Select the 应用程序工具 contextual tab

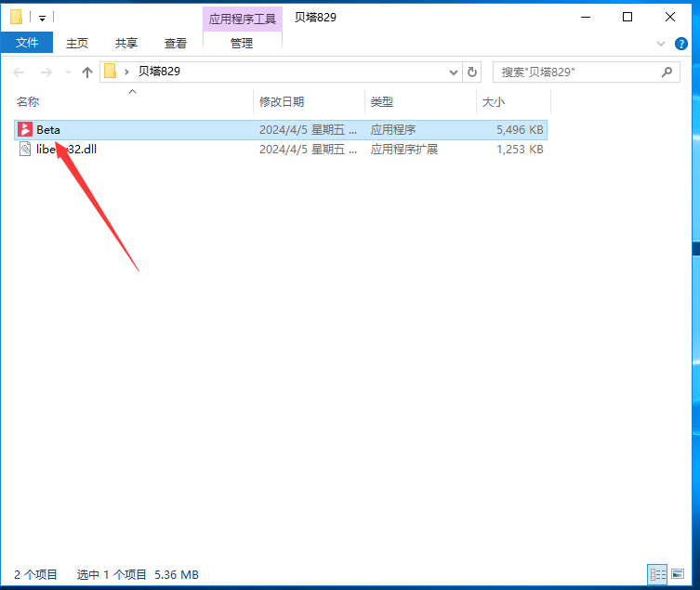point(243,19)
